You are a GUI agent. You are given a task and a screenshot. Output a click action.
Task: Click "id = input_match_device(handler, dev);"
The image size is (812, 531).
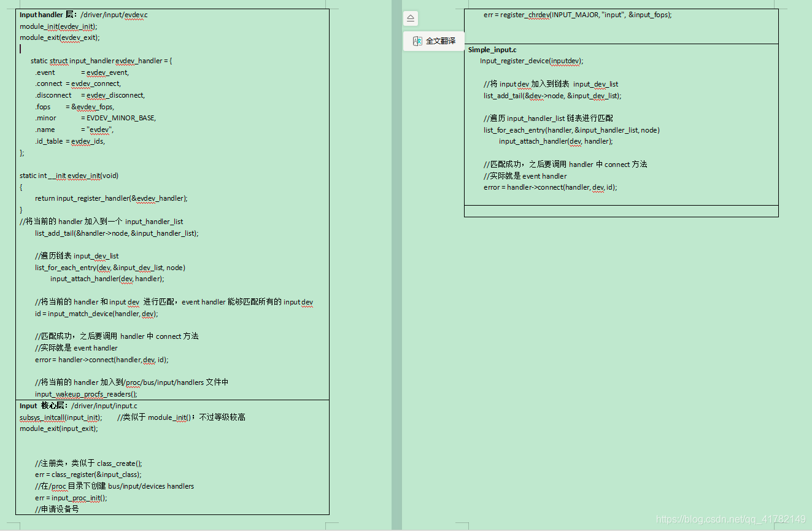click(96, 314)
